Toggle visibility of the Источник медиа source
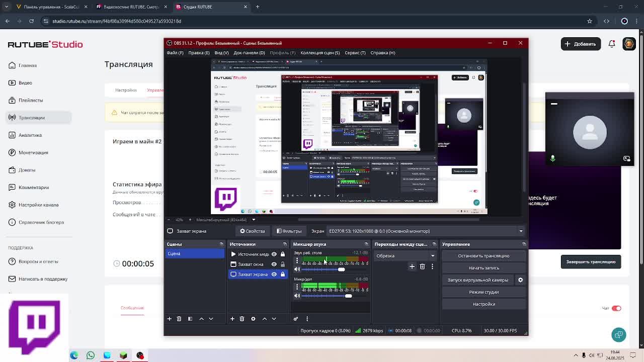This screenshot has height=362, width=644. point(274,254)
